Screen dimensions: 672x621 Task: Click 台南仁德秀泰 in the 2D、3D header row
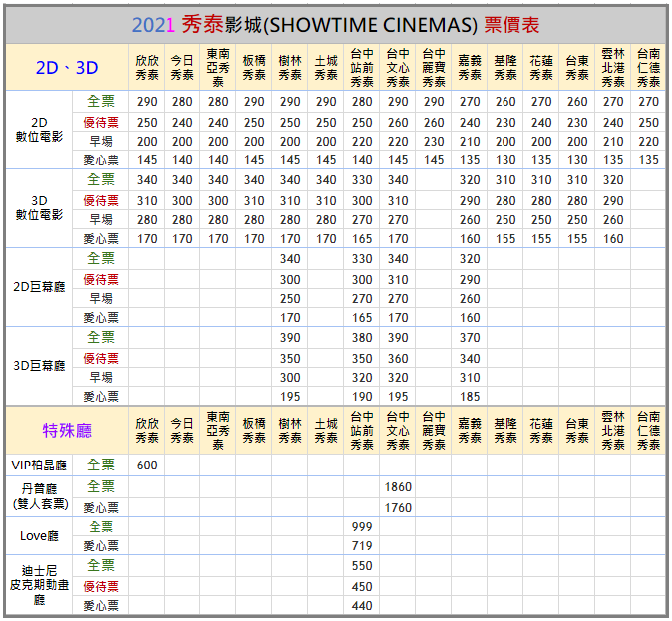tap(648, 68)
